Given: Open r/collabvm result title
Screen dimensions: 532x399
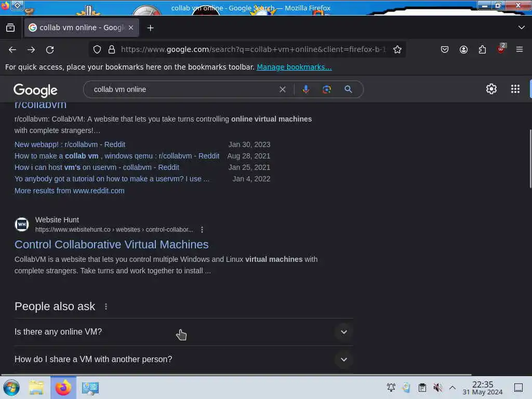Looking at the screenshot, I should (x=41, y=105).
